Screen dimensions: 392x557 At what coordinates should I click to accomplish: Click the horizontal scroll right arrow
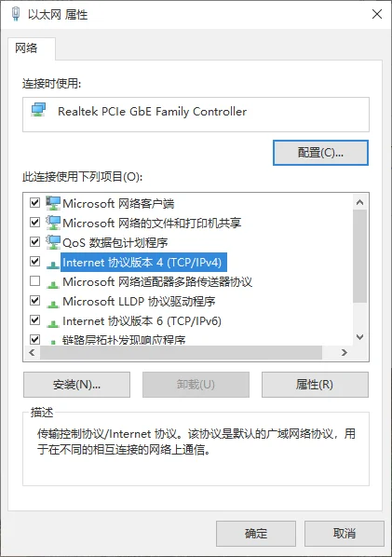tap(345, 352)
